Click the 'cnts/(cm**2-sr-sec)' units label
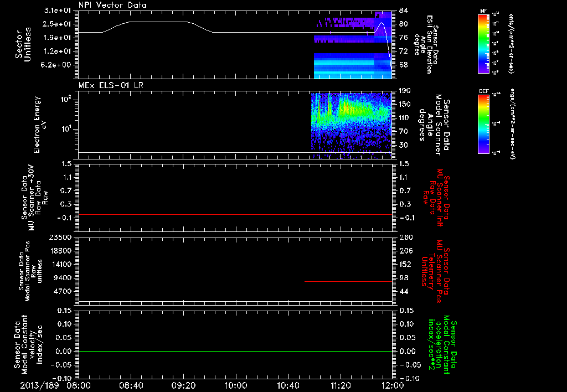Screen dimensions: 567x392 (x=511, y=43)
